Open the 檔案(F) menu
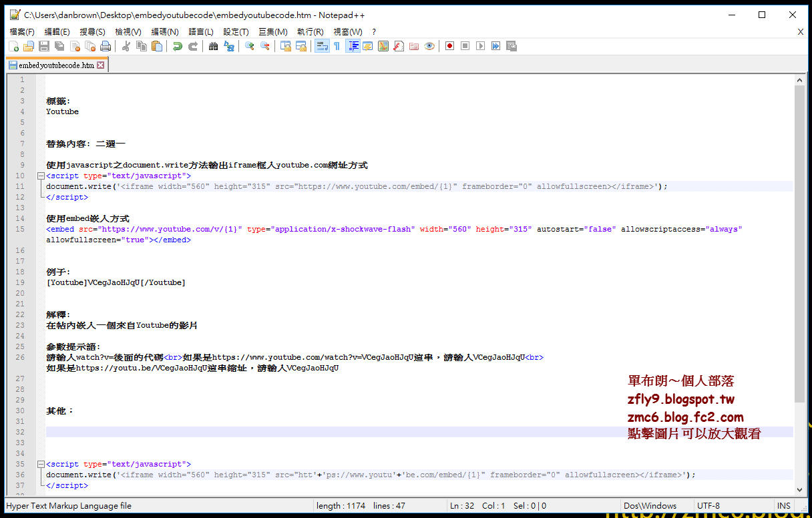This screenshot has width=812, height=518. point(22,31)
